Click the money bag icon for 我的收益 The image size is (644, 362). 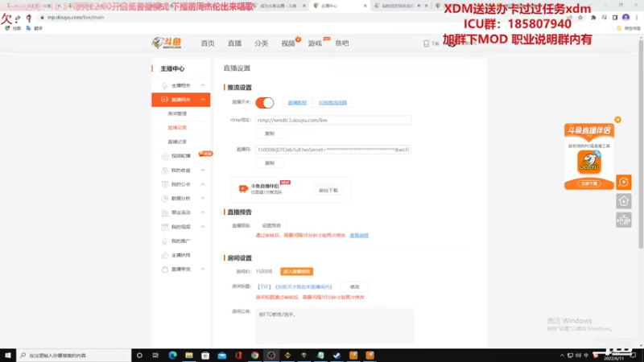(x=165, y=171)
